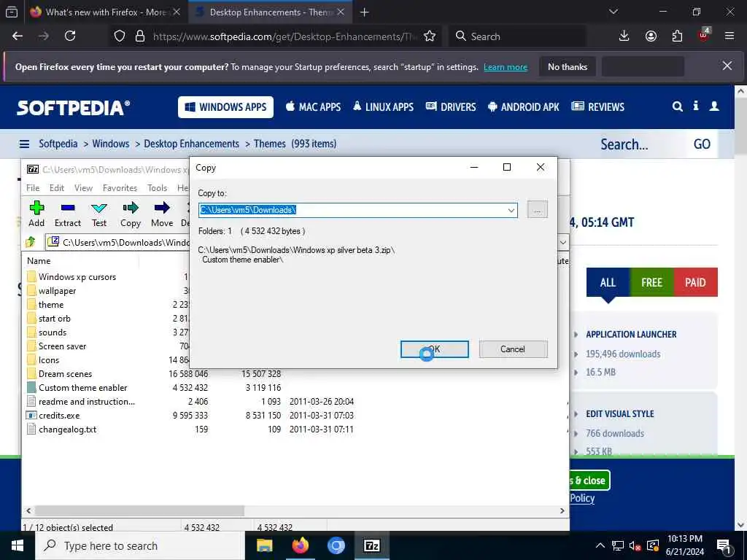Expand the Copy to path dropdown
Image resolution: width=747 pixels, height=560 pixels.
pos(511,210)
